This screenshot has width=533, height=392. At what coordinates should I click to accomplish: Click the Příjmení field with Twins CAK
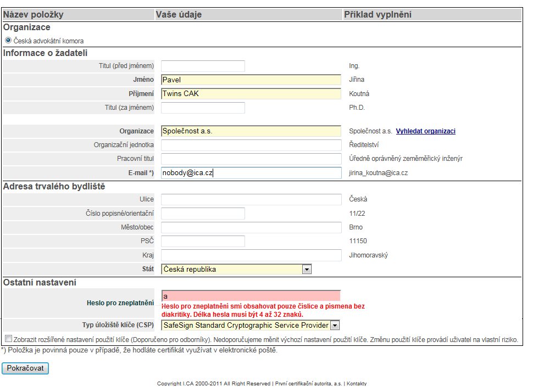[251, 94]
